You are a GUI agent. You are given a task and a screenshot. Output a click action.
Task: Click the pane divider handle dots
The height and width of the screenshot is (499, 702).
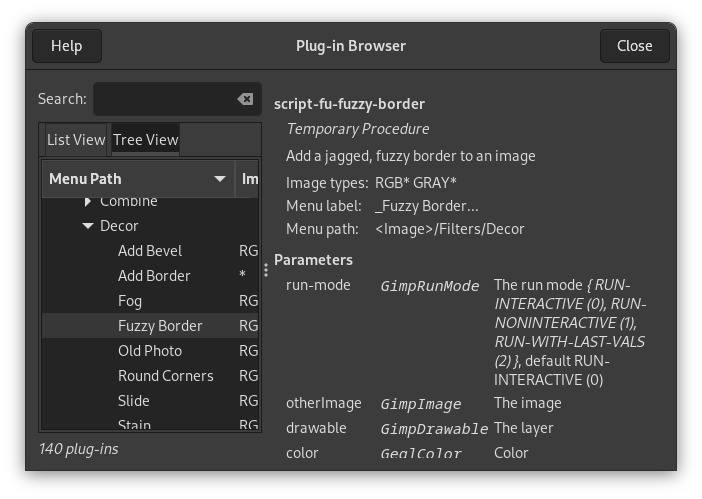[266, 270]
